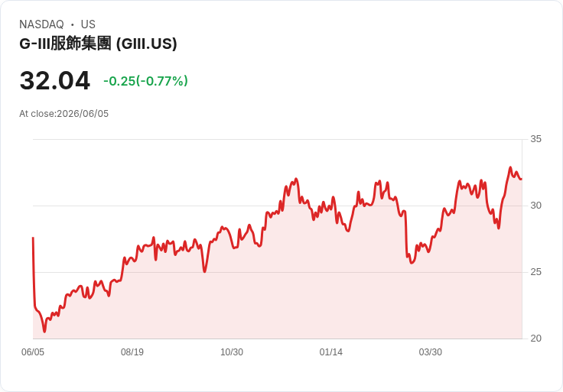The height and width of the screenshot is (392, 563).
Task: Click the 08/19 date label on x-axis
Action: pyautogui.click(x=132, y=352)
